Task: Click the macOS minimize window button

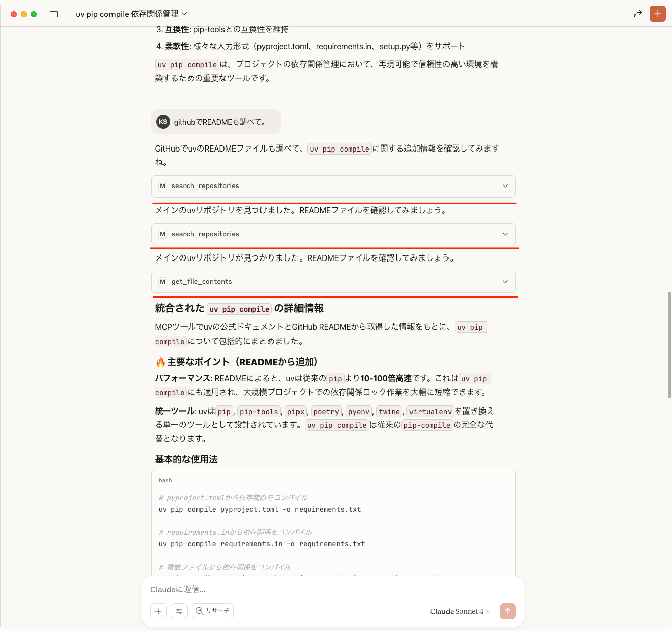Action: (24, 14)
